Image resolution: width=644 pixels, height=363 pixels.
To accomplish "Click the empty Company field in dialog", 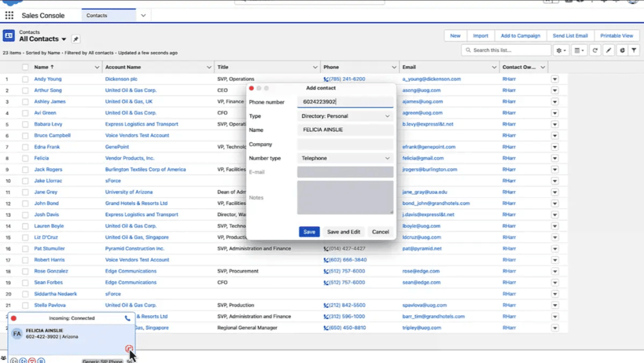I will [345, 144].
